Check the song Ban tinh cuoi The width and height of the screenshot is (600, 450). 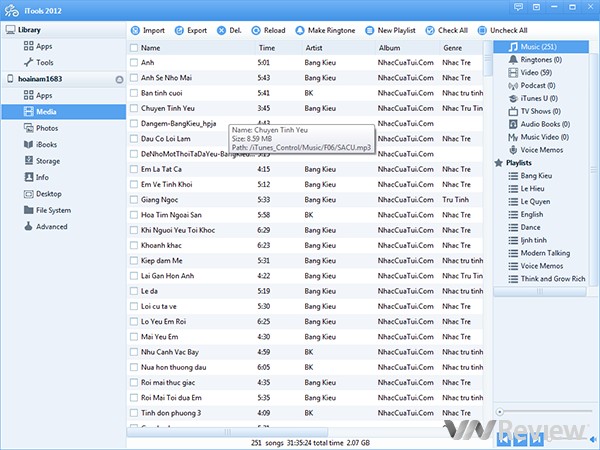coord(134,93)
